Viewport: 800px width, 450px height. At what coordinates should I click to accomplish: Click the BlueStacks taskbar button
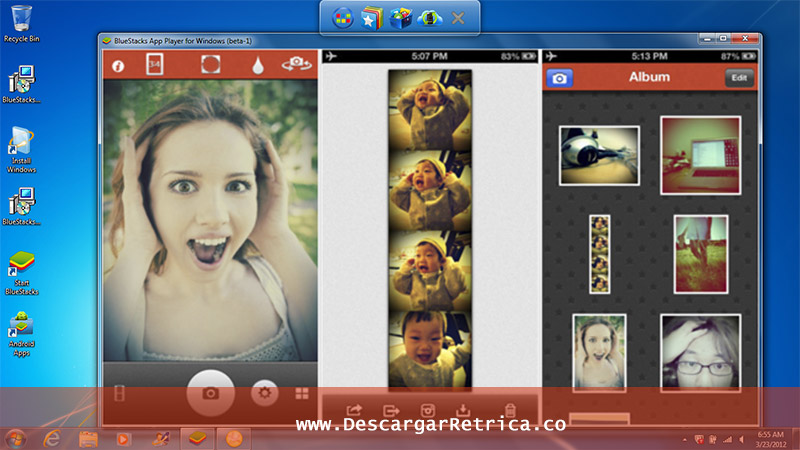click(197, 439)
